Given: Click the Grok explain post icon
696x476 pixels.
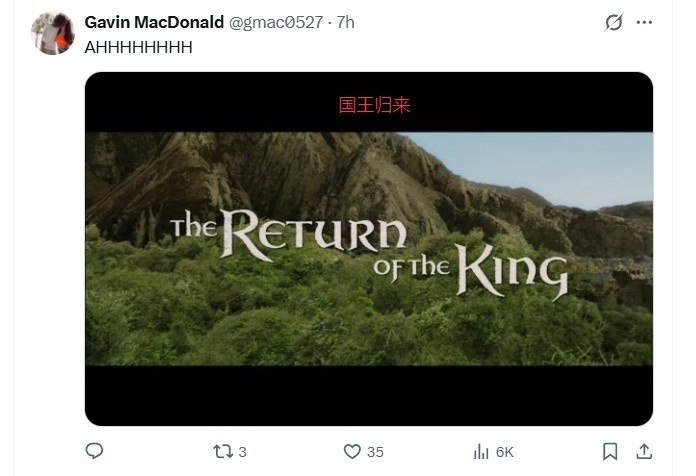Looking at the screenshot, I should tap(614, 22).
